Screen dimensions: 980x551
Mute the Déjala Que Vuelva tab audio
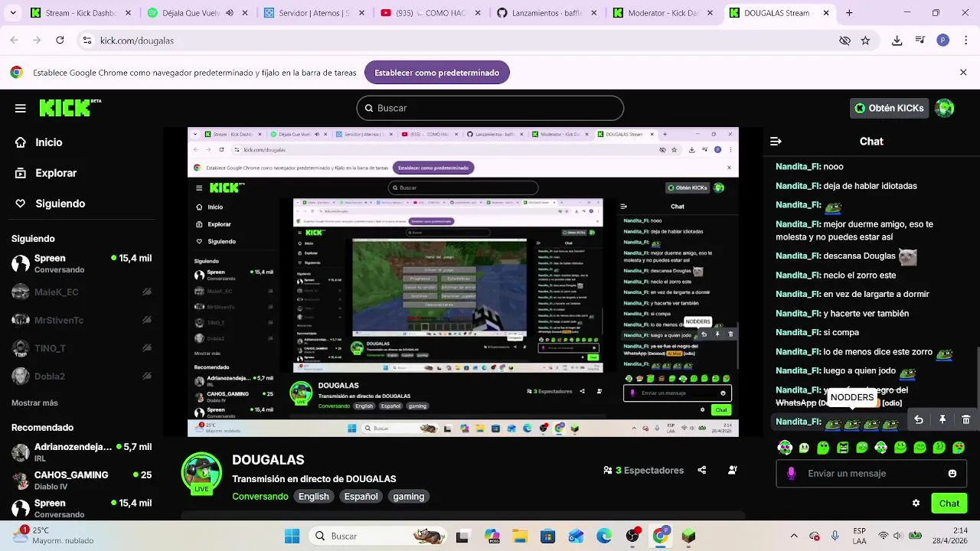click(x=230, y=13)
